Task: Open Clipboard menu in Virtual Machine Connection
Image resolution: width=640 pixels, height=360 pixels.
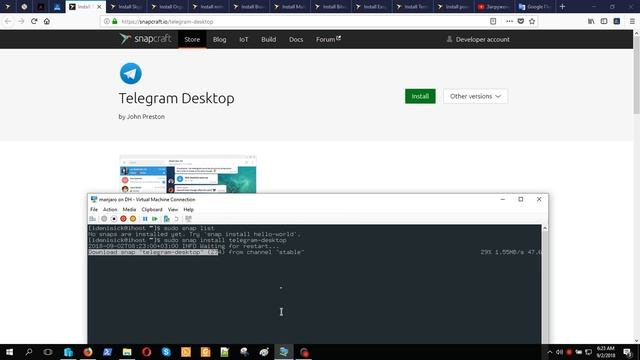Action: [152, 209]
